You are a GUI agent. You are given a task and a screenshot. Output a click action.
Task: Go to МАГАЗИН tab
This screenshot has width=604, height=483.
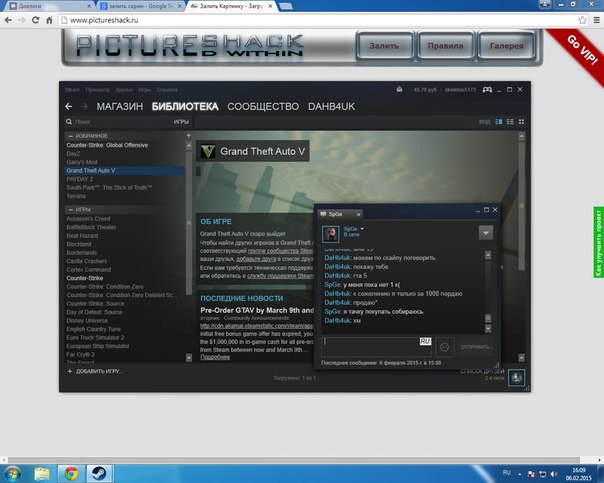coord(119,106)
